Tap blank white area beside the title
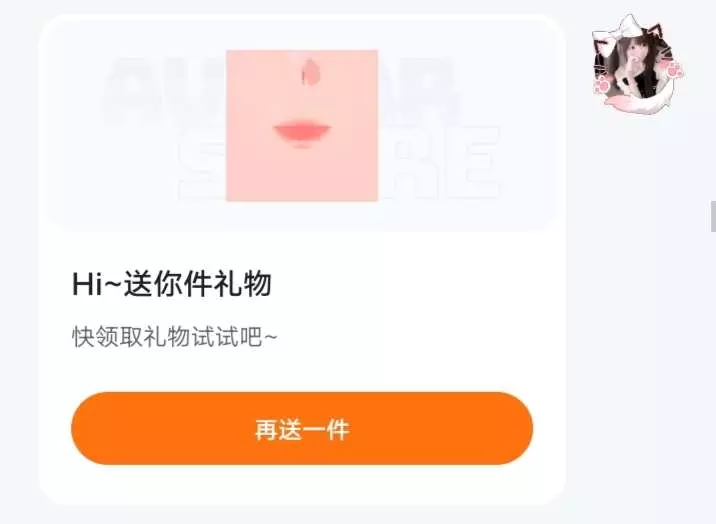The height and width of the screenshot is (524, 716). click(411, 283)
